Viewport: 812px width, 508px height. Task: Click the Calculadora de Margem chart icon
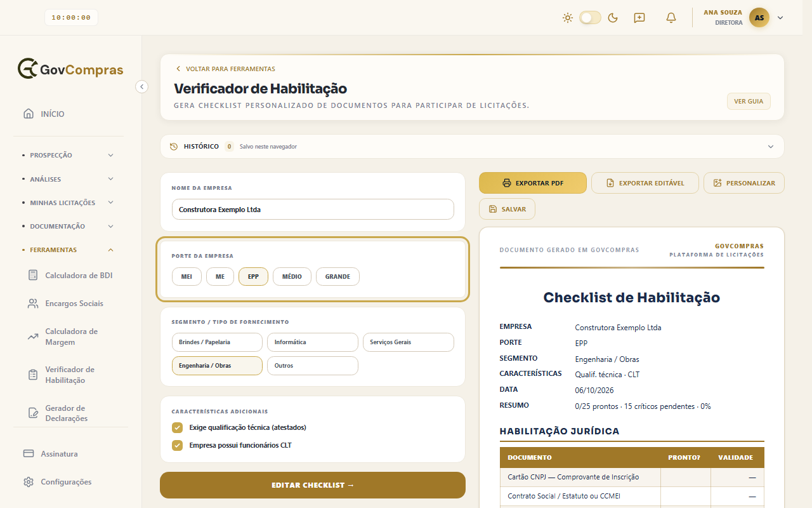33,337
